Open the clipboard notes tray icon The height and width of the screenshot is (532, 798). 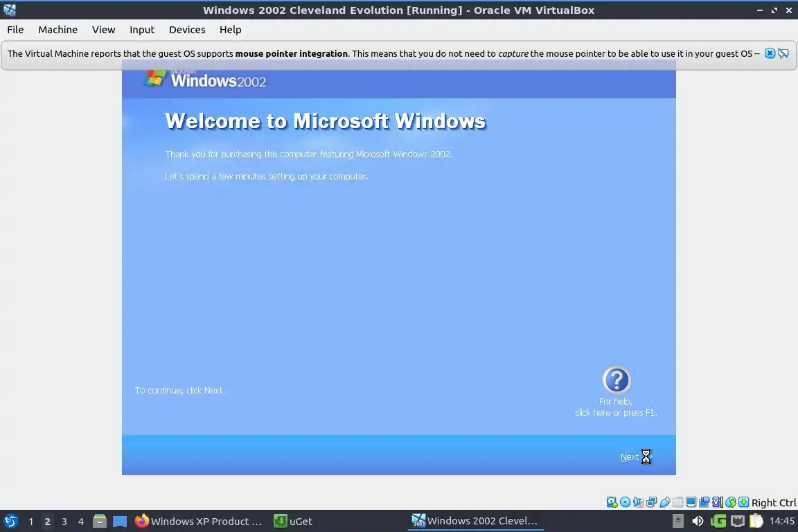756,521
